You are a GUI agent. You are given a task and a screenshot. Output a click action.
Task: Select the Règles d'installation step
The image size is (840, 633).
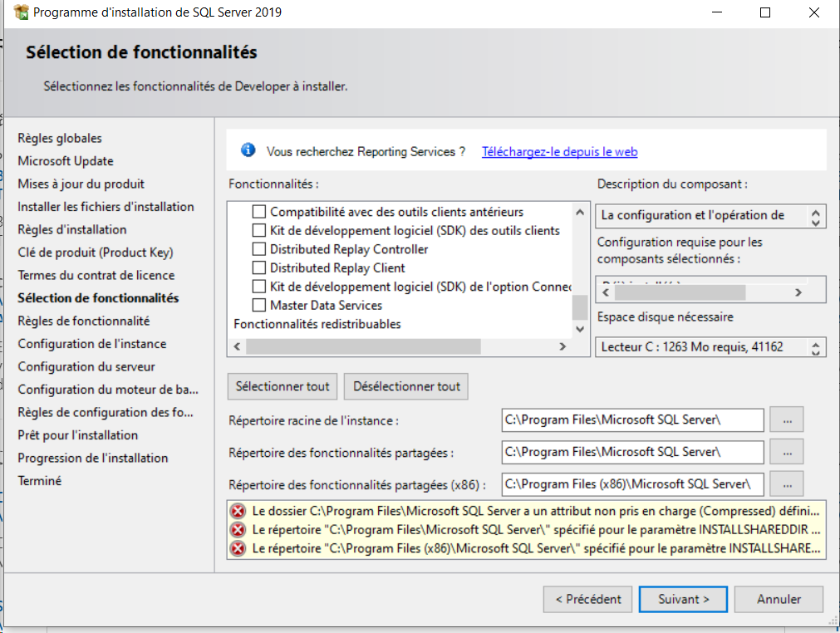pyautogui.click(x=71, y=230)
